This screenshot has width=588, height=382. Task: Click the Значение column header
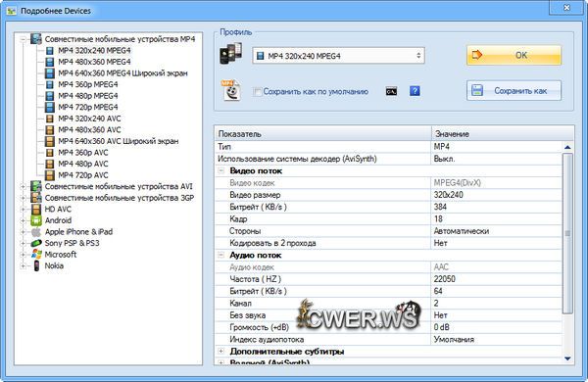coord(503,134)
